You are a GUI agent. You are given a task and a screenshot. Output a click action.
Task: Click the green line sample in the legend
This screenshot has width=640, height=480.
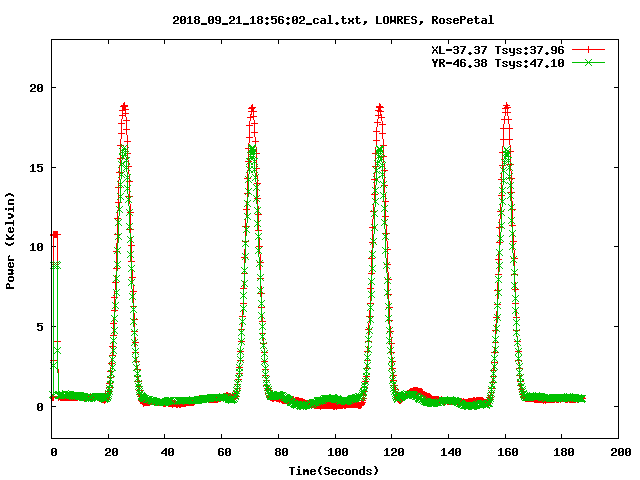pyautogui.click(x=588, y=62)
